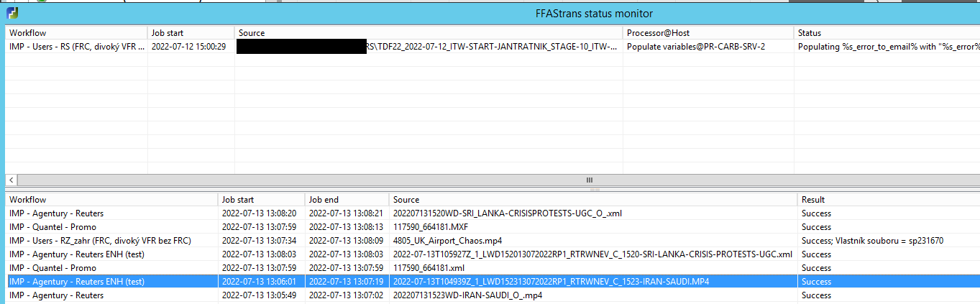Click the active jobs Source column header
Screen dimensions: 980x304
[429, 32]
